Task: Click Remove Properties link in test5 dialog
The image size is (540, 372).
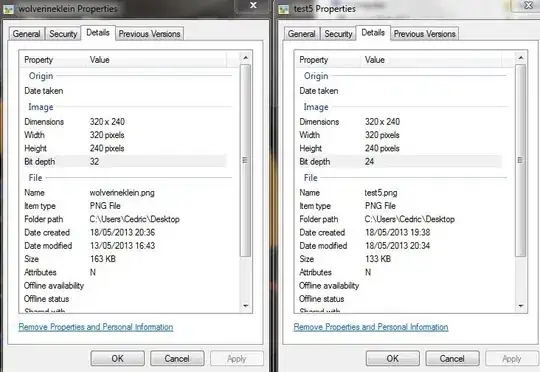Action: [371, 327]
